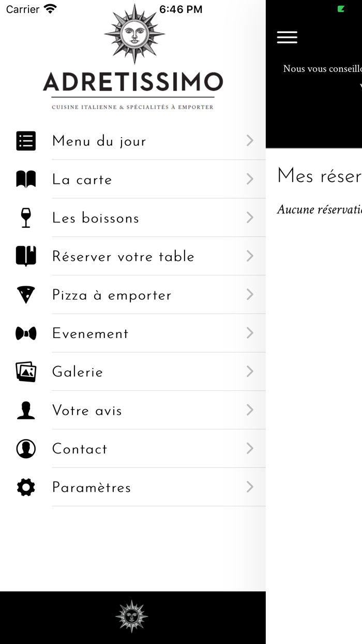The image size is (362, 644).
Task: Go to Votre avis
Action: pos(87,411)
